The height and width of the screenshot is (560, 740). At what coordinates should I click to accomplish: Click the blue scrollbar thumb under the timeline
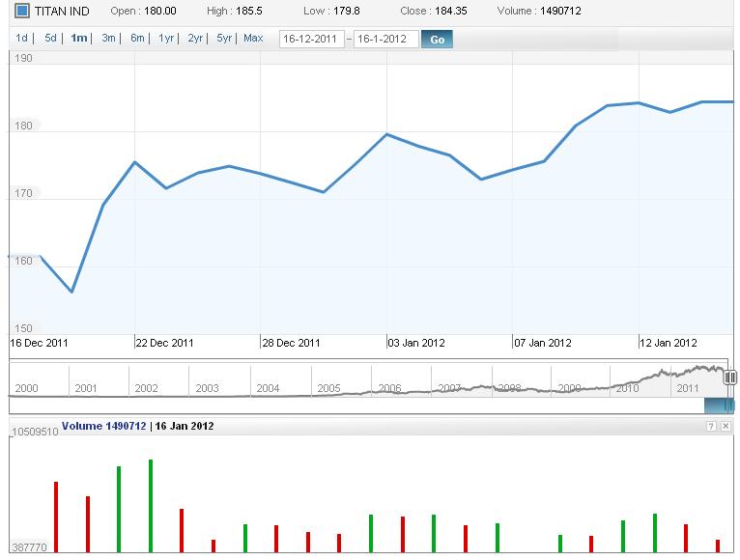(x=719, y=406)
